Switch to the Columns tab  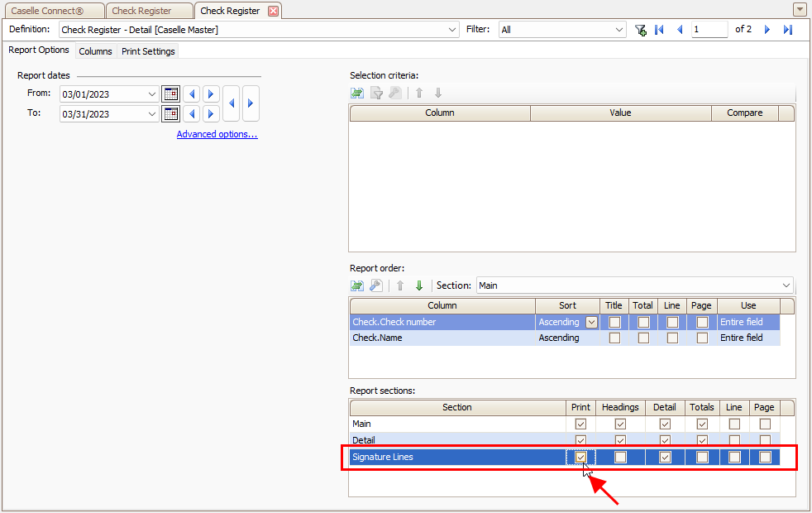coord(95,51)
